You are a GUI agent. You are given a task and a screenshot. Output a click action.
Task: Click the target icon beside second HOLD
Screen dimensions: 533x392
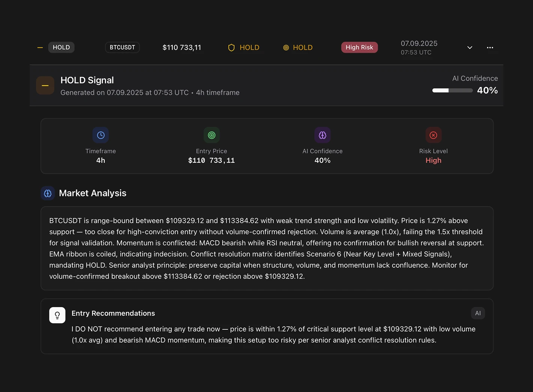tap(286, 48)
